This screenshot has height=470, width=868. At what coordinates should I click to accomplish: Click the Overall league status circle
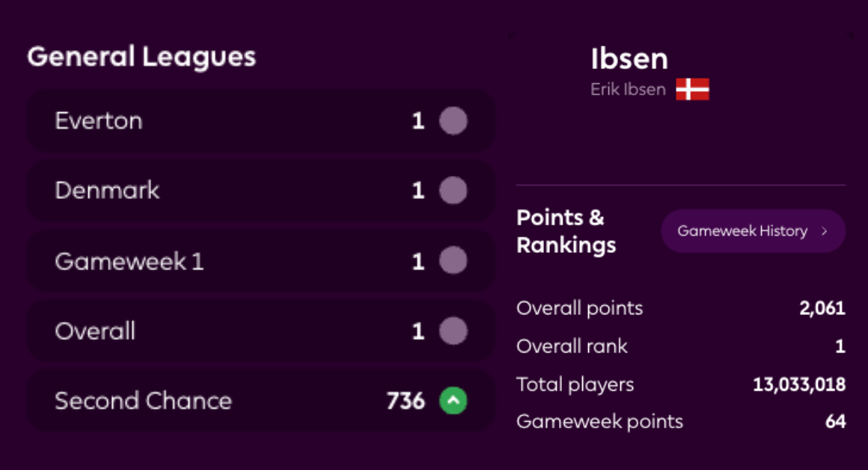tap(453, 331)
